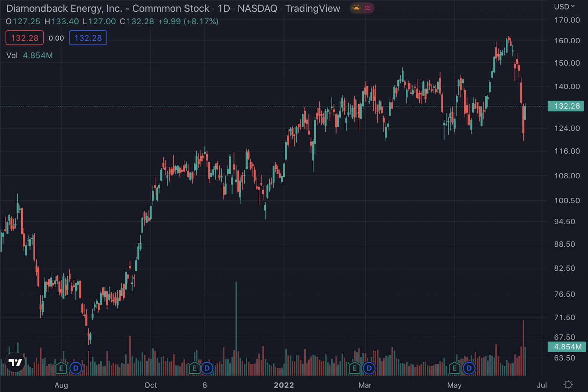The width and height of the screenshot is (588, 392).
Task: Click the 67.50 price axis label
Action: 565,337
